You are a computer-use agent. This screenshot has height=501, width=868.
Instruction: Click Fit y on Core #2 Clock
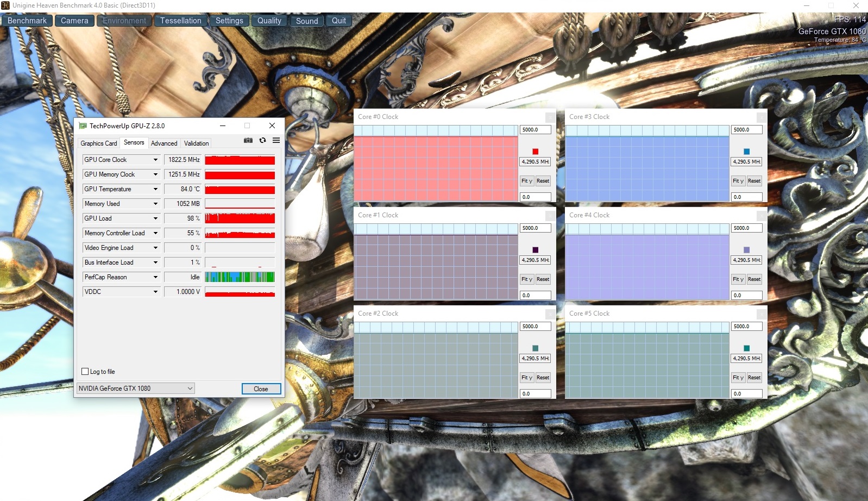point(527,378)
